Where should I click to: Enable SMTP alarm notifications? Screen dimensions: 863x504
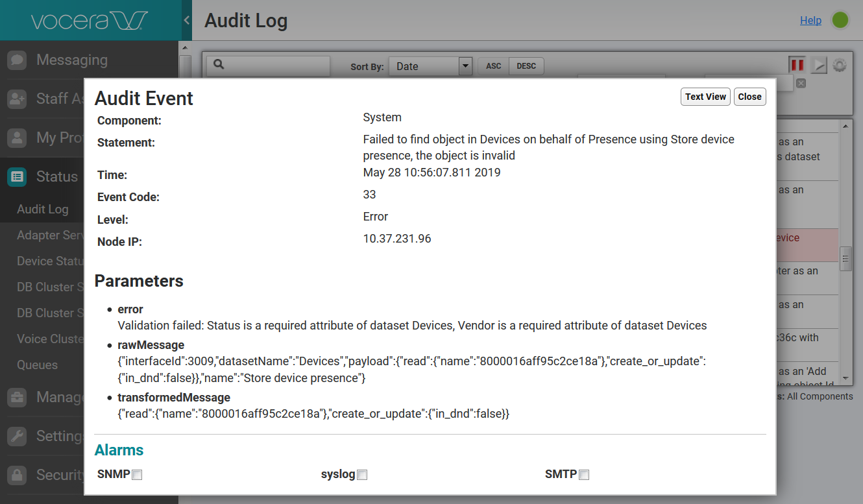584,474
